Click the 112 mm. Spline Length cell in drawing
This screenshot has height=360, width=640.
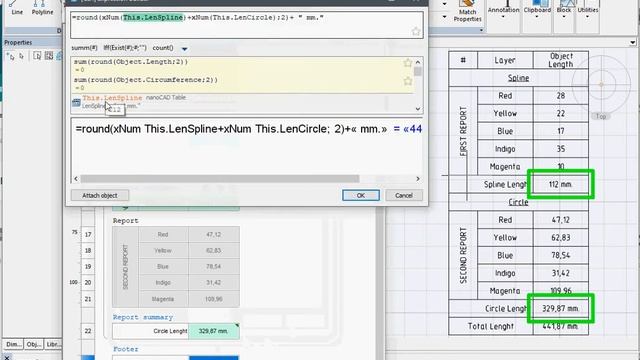560,184
